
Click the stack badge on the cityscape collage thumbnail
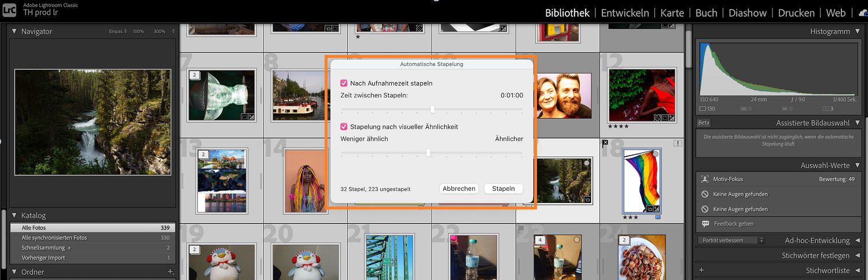click(x=204, y=154)
